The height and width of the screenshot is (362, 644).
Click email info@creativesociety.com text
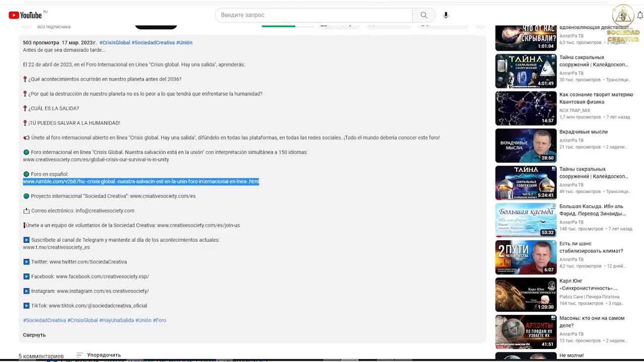pyautogui.click(x=105, y=211)
